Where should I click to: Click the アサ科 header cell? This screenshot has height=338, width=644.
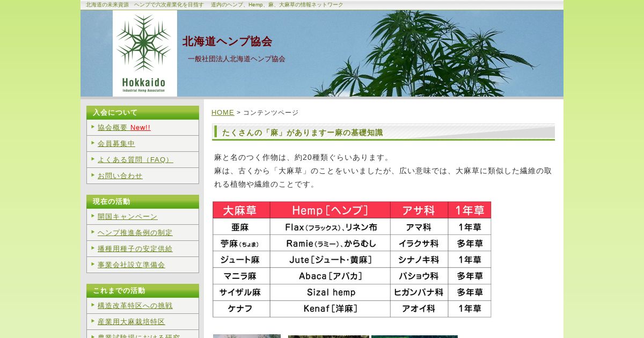(x=419, y=210)
